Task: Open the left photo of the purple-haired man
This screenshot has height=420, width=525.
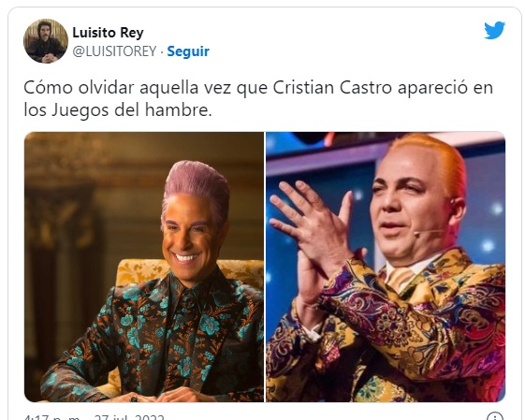Action: 144,267
